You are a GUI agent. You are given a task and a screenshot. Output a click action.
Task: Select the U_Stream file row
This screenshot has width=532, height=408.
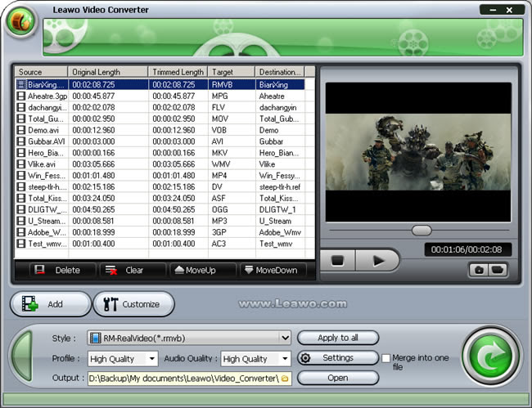[160, 221]
